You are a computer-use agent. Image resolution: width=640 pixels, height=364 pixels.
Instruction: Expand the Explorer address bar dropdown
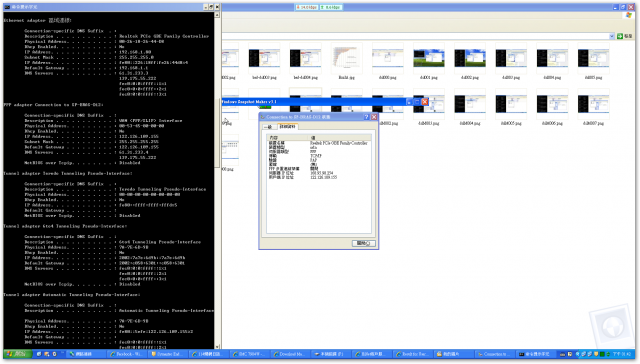(x=611, y=36)
